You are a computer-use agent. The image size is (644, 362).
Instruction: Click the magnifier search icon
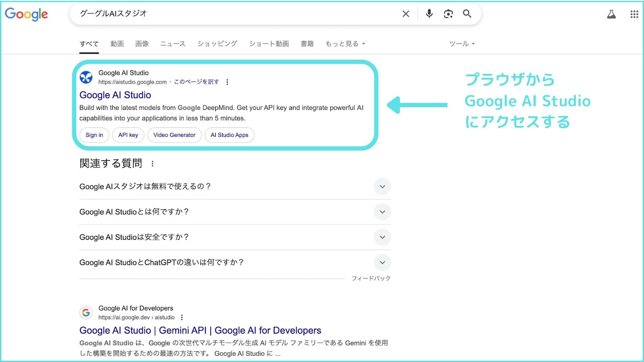coord(467,14)
